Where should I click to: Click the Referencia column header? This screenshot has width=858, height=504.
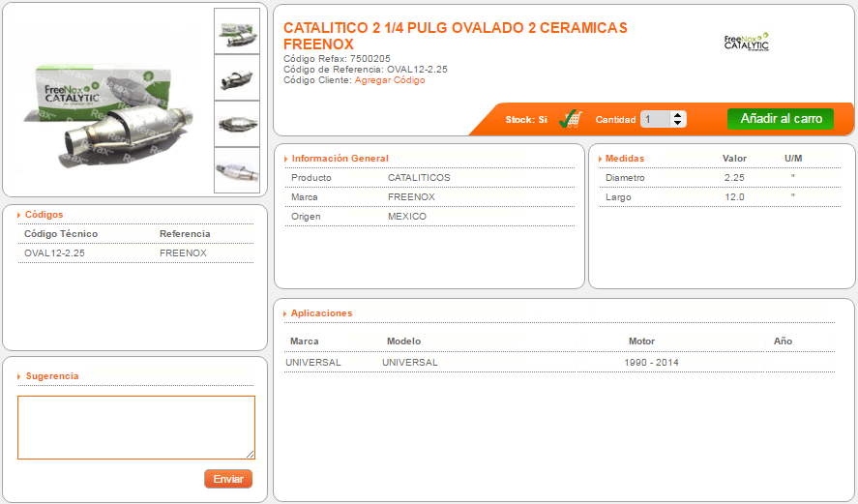coord(185,234)
